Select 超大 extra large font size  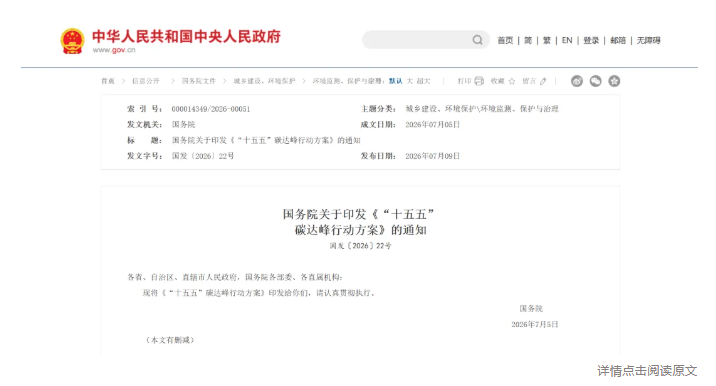click(423, 81)
